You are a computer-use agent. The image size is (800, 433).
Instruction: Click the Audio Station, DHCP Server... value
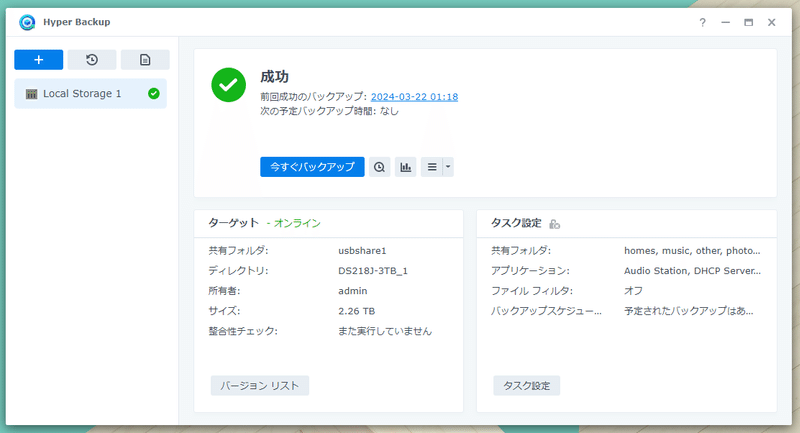tap(692, 271)
